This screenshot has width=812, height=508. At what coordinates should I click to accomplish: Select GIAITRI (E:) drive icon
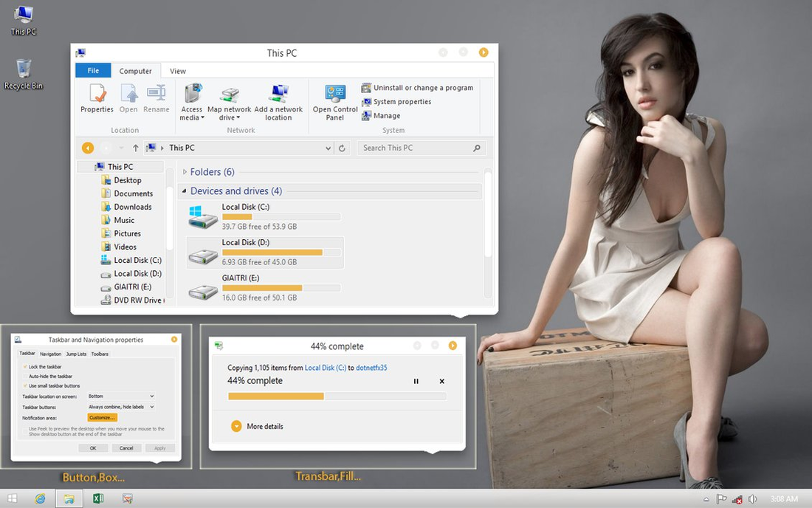point(202,292)
